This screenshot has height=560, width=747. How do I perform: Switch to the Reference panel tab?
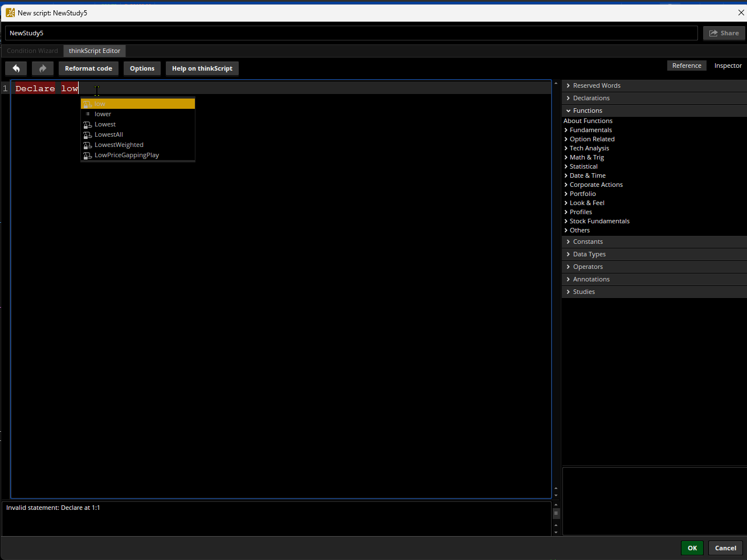coord(687,66)
